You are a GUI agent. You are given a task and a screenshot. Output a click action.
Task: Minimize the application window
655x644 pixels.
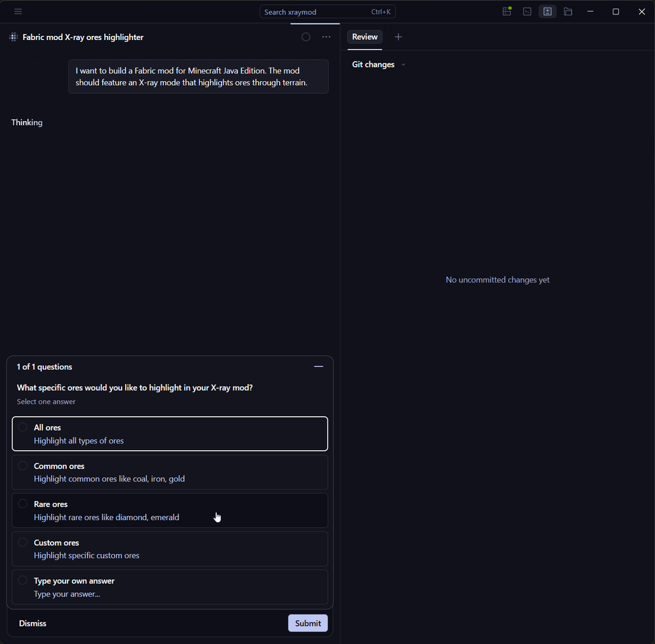click(590, 12)
